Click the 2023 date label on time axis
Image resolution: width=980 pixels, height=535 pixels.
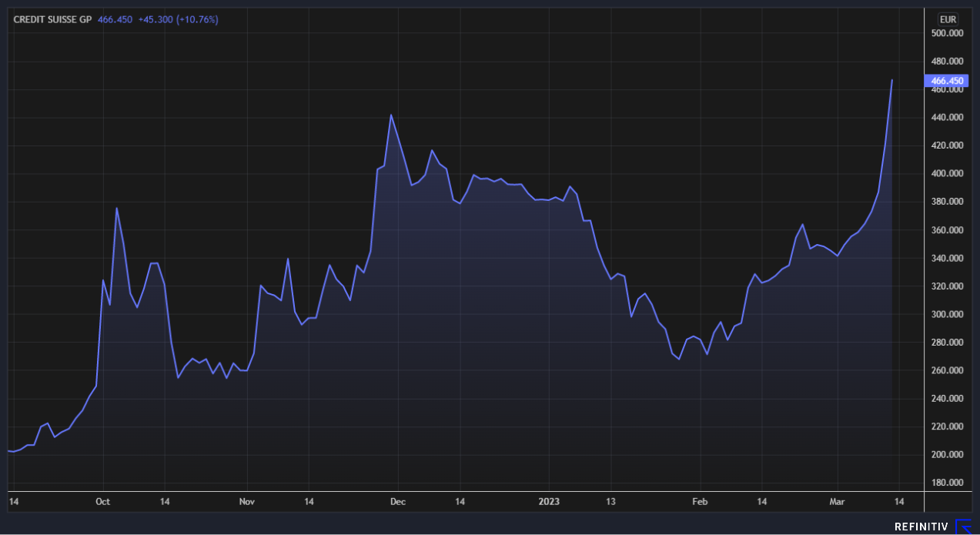click(550, 501)
